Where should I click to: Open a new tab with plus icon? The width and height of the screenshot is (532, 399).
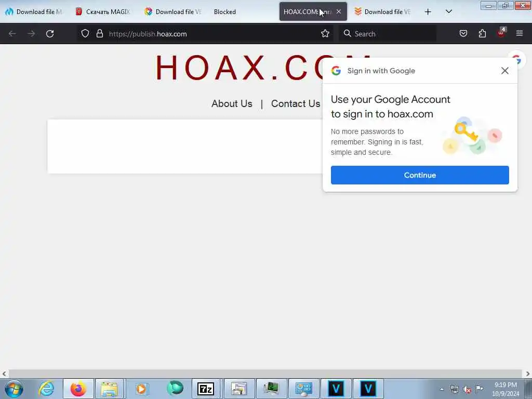point(428,12)
